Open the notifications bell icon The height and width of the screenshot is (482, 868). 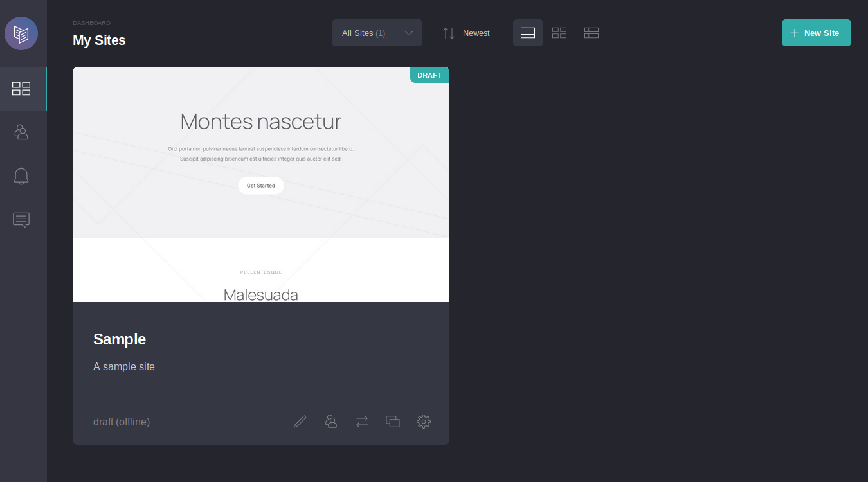pos(21,176)
